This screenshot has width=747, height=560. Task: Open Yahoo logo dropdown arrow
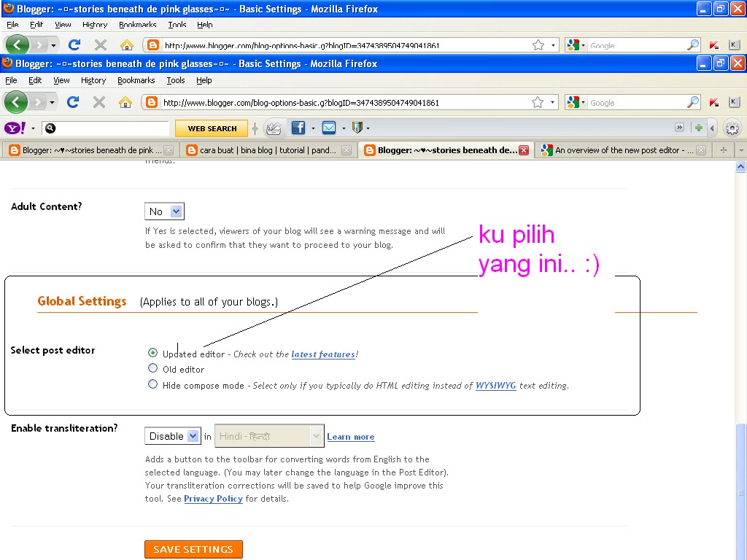point(33,128)
